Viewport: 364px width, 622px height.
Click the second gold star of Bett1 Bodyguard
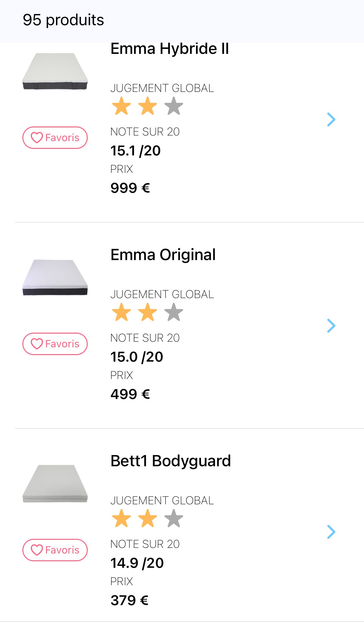147,518
